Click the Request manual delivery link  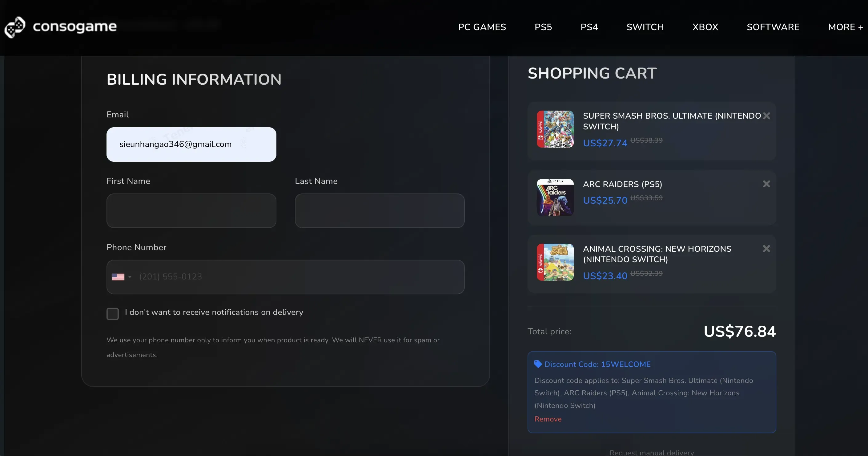[x=652, y=452]
